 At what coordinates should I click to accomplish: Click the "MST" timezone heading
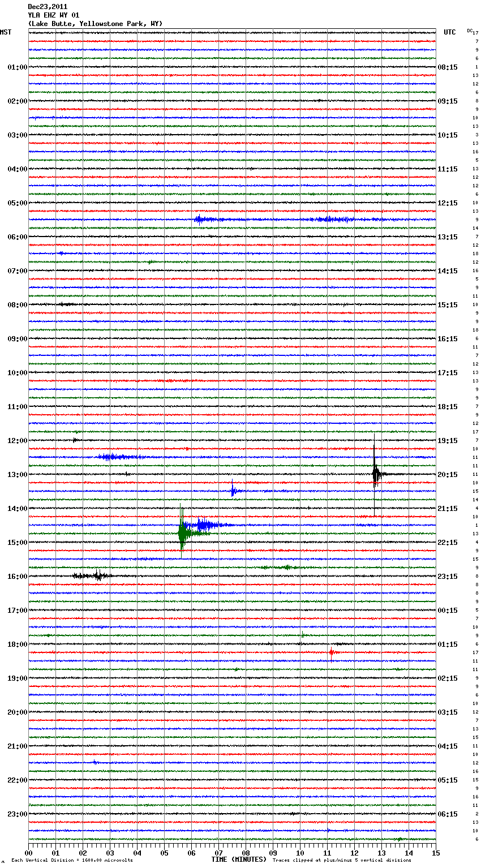coord(6,32)
